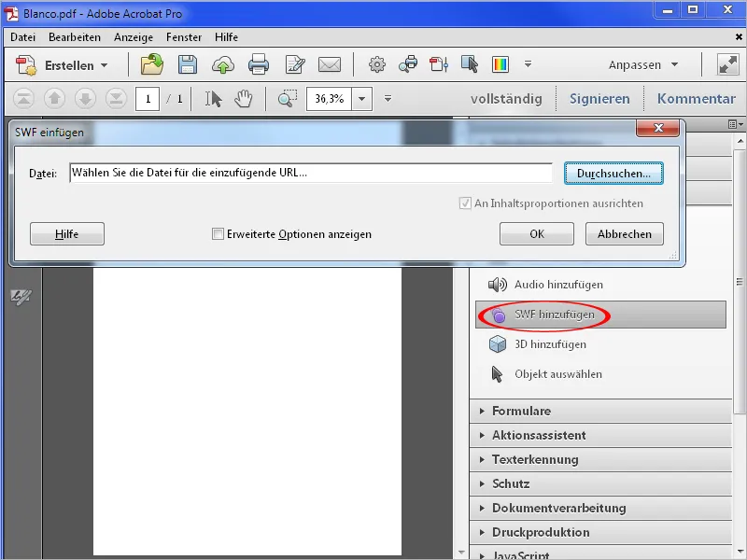
Task: Open page navigation toolbar overflow arrow
Action: tap(388, 99)
